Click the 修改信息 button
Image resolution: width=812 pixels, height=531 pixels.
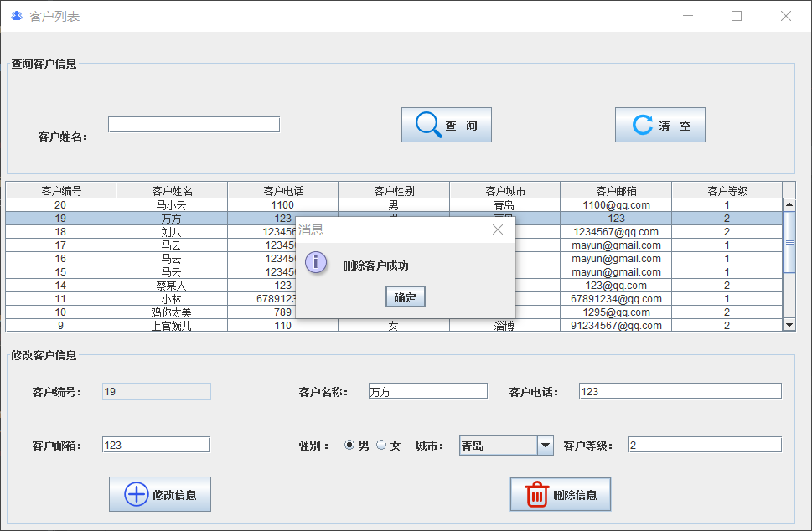click(160, 494)
